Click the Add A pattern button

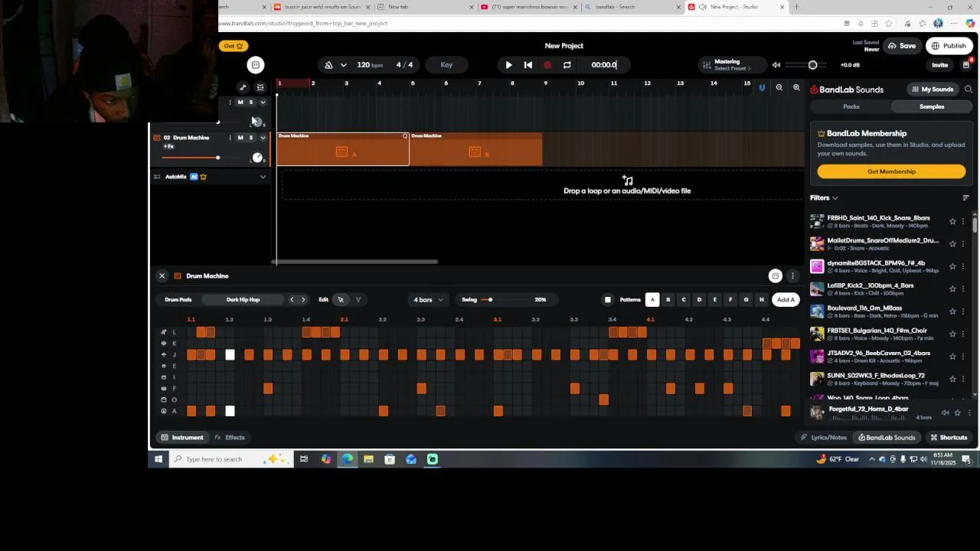tap(786, 299)
